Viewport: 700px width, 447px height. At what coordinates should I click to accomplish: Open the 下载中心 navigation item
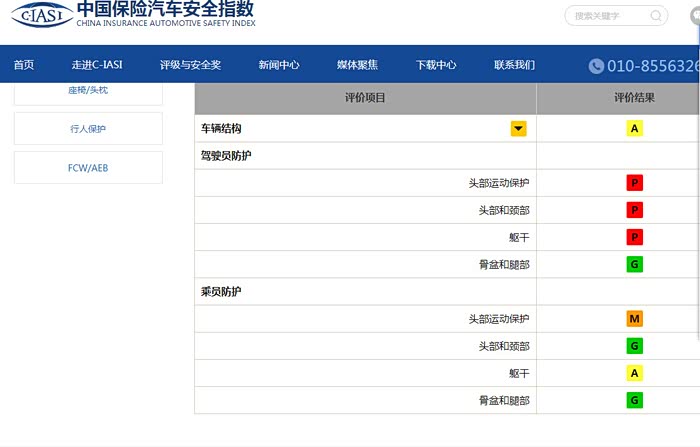(436, 65)
